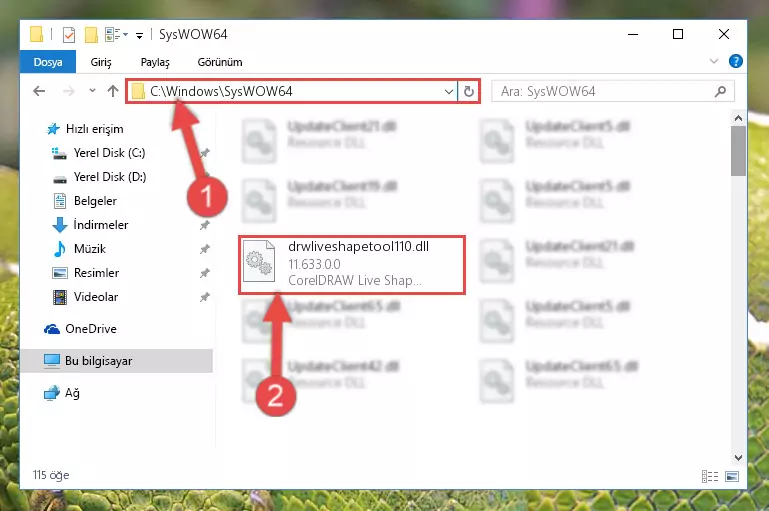
Task: Switch to the Giriş ribbon tab
Action: [101, 62]
